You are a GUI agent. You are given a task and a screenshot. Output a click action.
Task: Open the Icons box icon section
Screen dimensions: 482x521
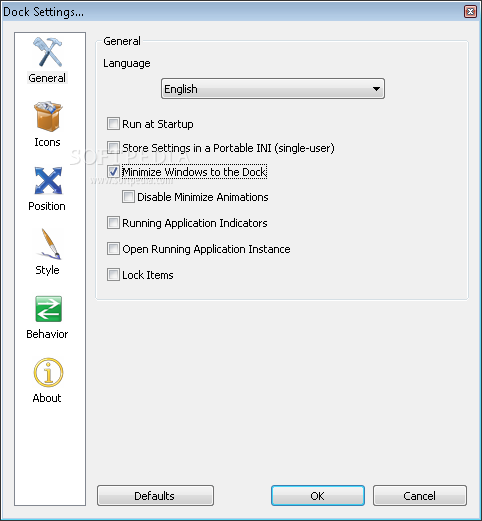point(48,116)
